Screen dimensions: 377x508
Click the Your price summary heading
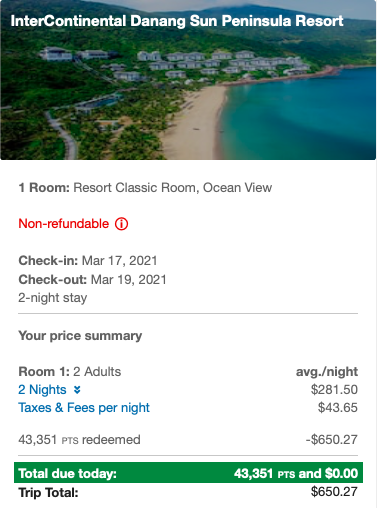click(80, 336)
